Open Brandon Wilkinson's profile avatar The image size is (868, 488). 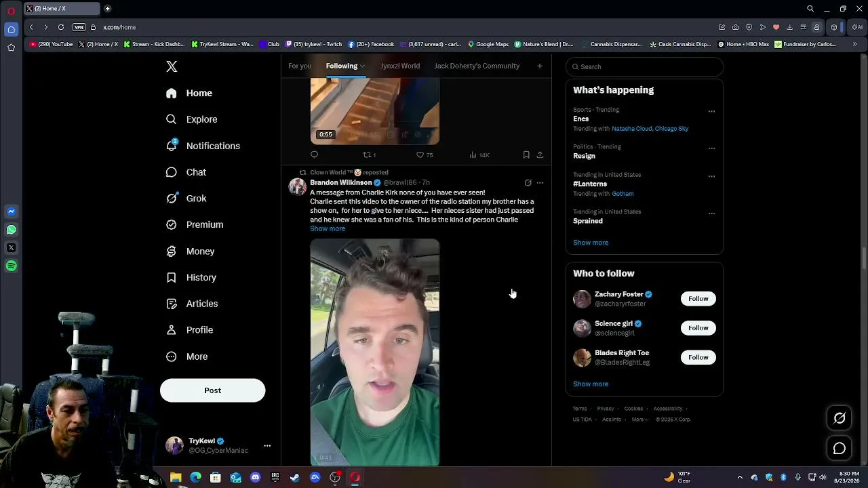(297, 186)
